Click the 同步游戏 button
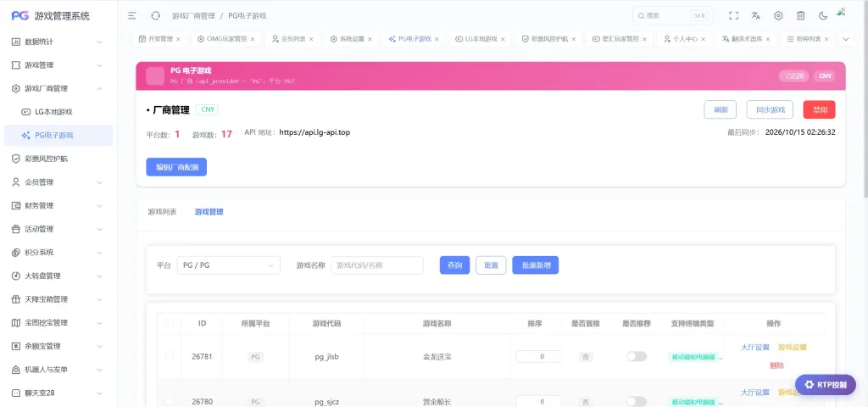 (x=770, y=109)
